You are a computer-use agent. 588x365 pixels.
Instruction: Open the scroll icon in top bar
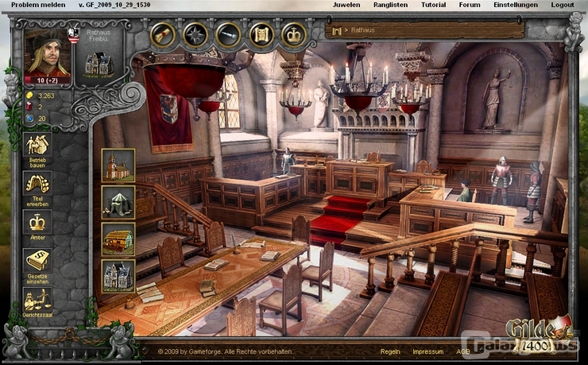(261, 34)
